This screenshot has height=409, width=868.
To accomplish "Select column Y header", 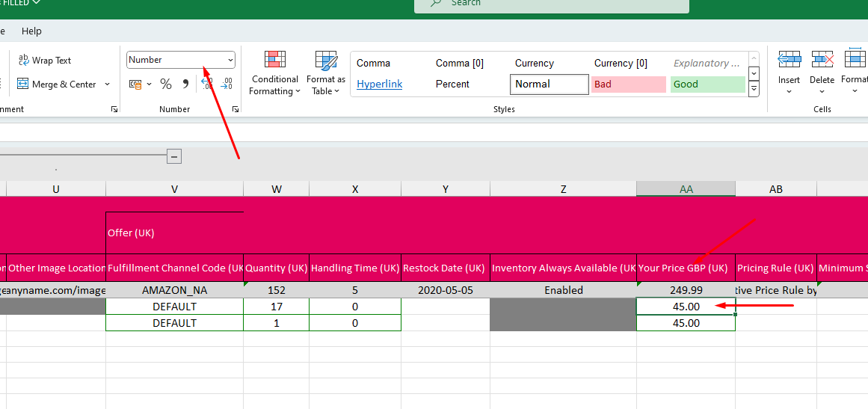I will tap(446, 189).
